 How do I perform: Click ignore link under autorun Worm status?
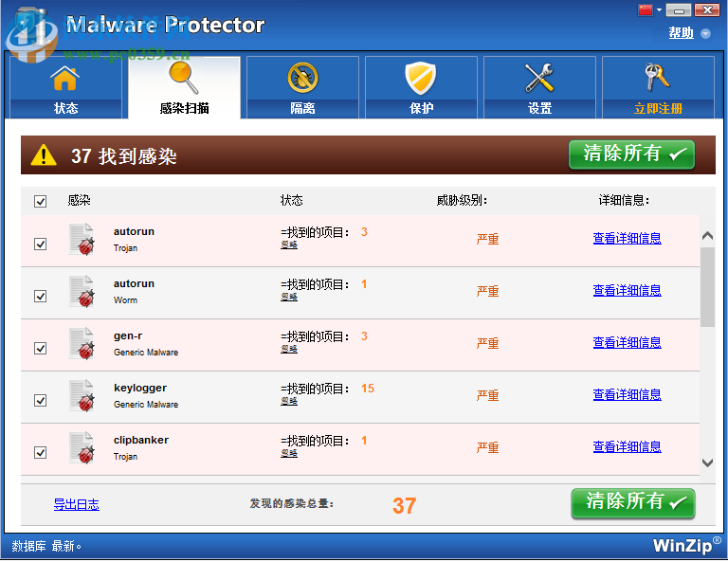coord(289,297)
